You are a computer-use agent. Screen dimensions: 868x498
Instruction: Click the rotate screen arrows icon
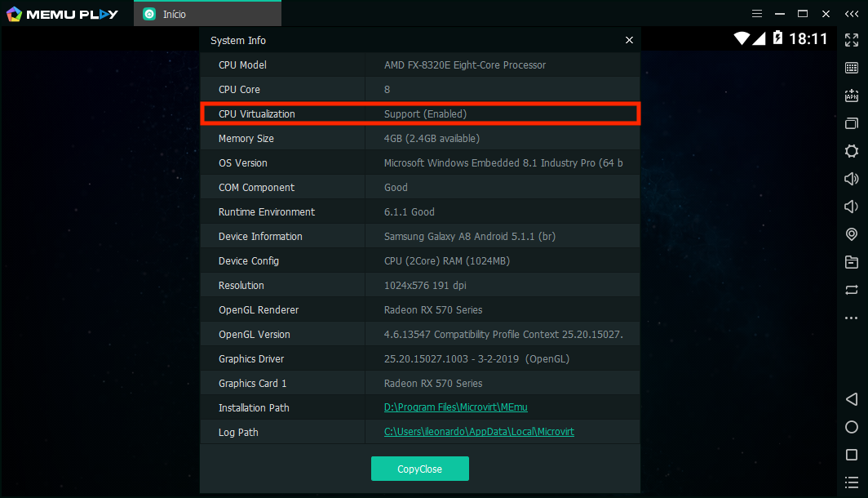[x=852, y=290]
